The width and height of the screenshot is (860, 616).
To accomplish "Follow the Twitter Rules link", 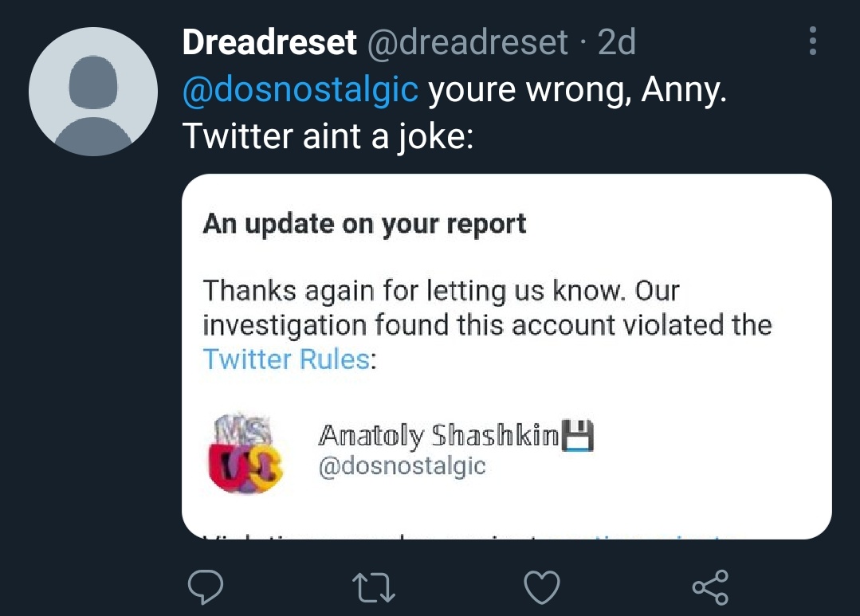I will click(286, 359).
